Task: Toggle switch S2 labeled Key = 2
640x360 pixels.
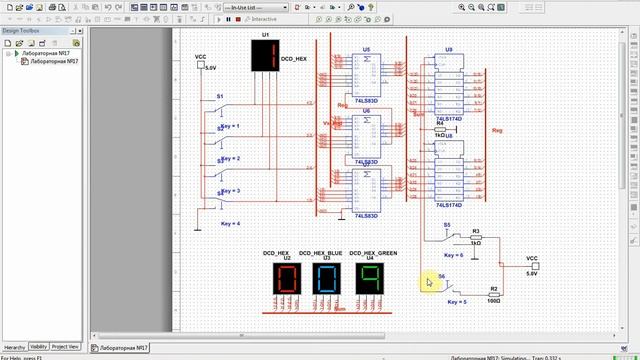Action: 220,140
